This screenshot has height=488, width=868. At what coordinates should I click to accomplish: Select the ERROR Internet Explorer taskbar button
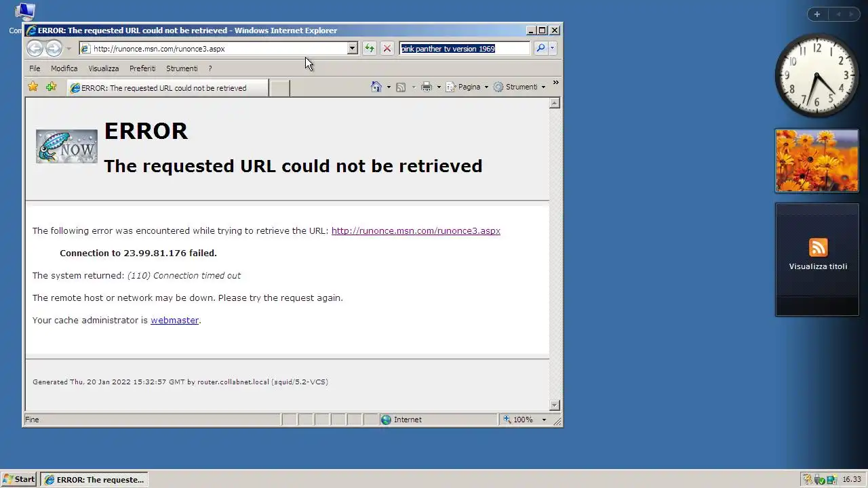pyautogui.click(x=94, y=479)
